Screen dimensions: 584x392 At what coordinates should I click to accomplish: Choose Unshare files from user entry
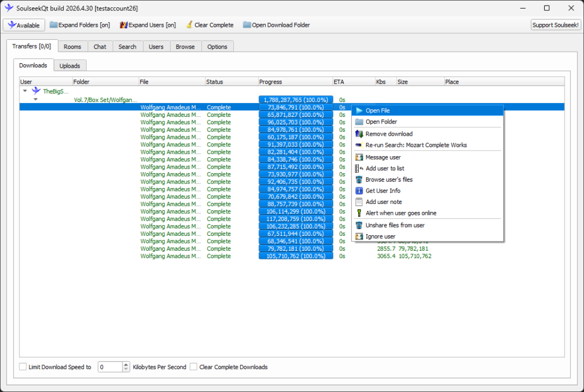[x=428, y=226]
